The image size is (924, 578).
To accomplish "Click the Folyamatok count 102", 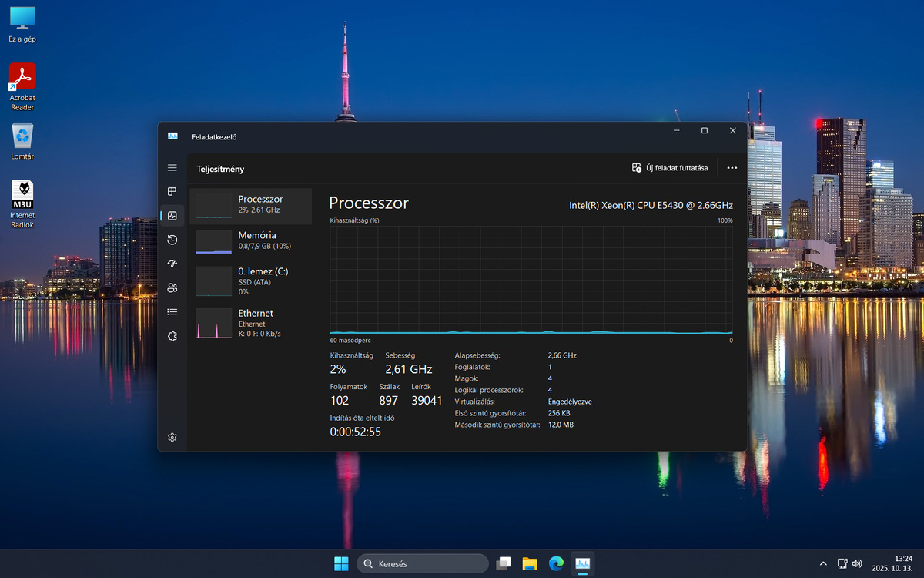I will point(340,401).
